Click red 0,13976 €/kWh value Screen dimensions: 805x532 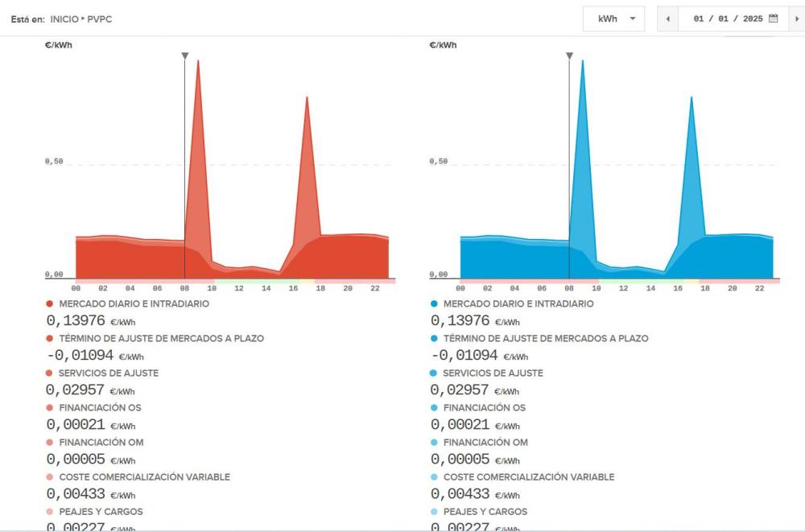pos(91,321)
